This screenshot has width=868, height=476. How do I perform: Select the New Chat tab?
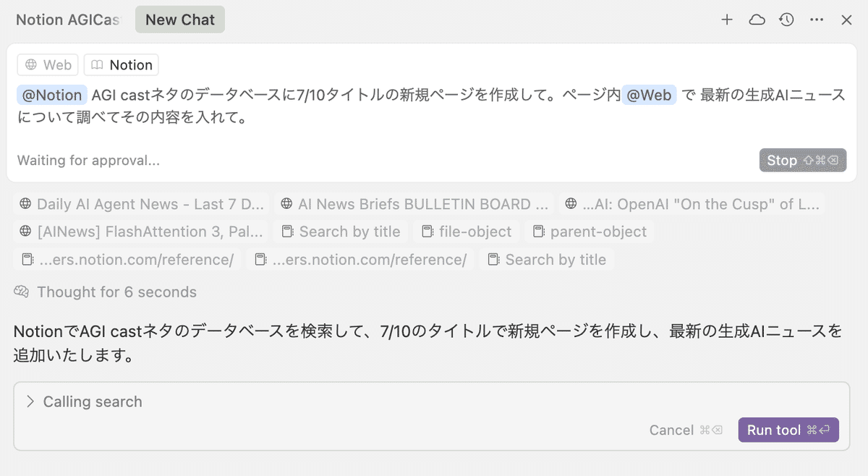[180, 20]
